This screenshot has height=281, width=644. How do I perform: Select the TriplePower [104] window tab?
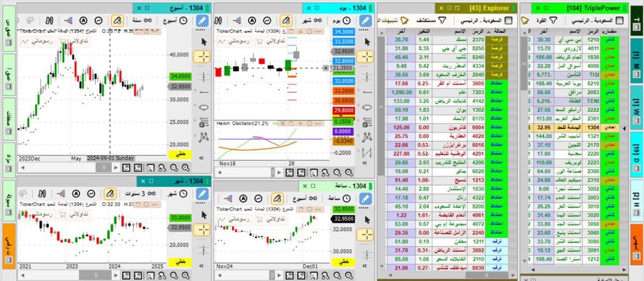pos(579,8)
